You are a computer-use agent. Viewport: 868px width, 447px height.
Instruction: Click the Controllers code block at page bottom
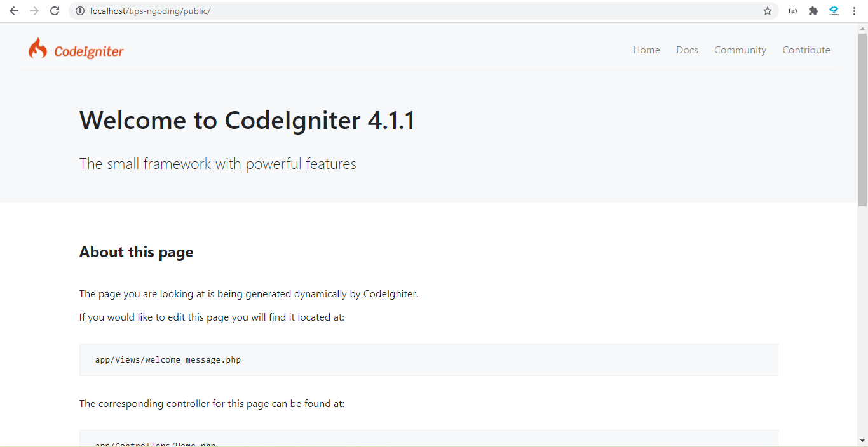[x=428, y=439]
